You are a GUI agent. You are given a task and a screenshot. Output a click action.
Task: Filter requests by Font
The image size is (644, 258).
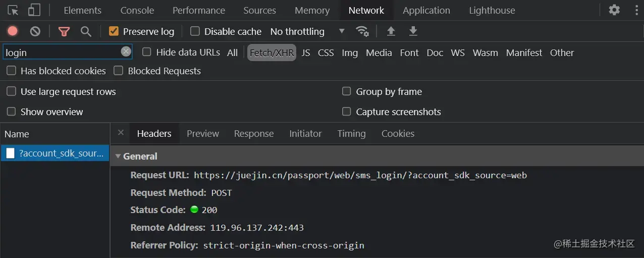click(x=409, y=53)
